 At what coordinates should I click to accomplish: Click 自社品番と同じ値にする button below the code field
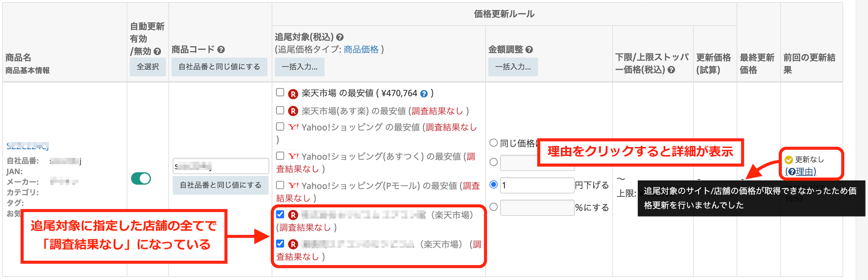pos(221,185)
